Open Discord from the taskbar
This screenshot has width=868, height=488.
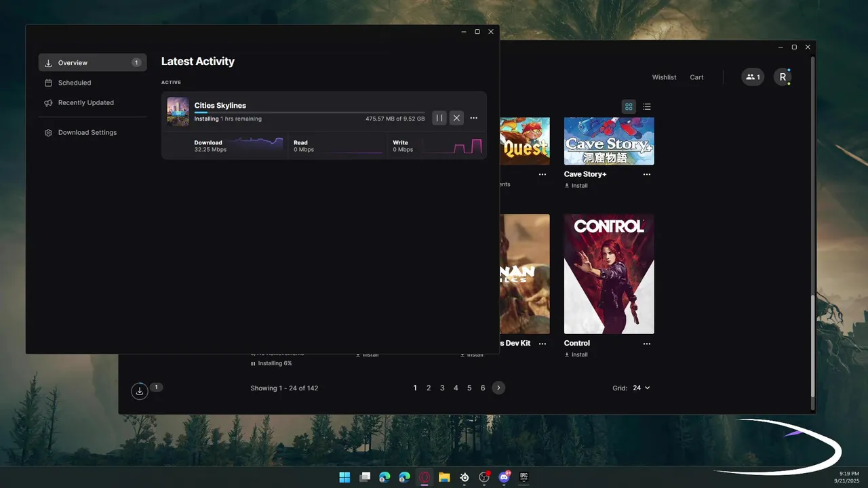pos(505,477)
